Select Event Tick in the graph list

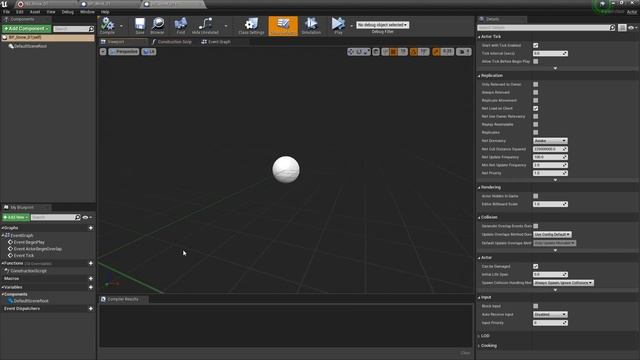click(x=24, y=256)
